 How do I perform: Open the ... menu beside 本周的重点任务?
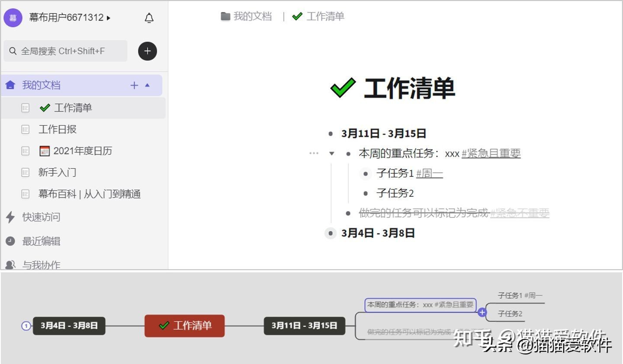pyautogui.click(x=314, y=153)
